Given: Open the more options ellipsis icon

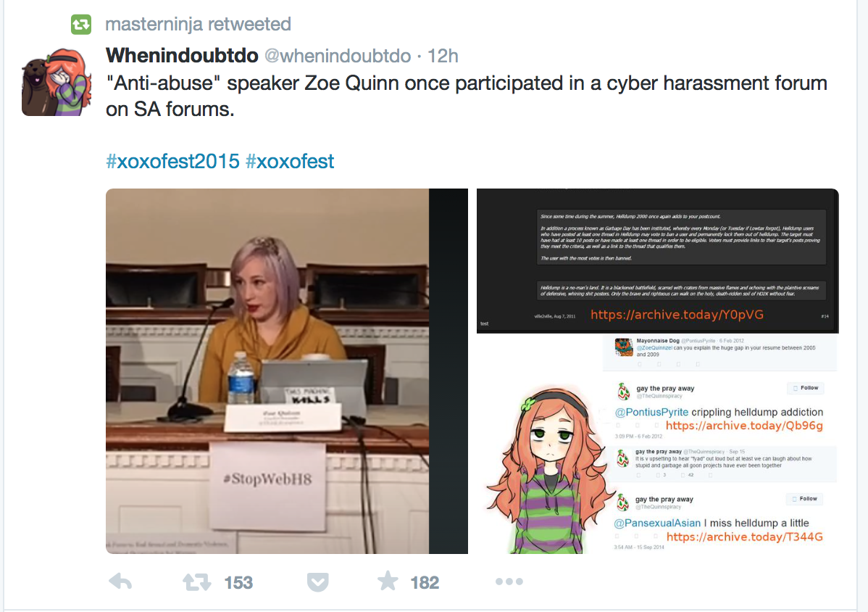Looking at the screenshot, I should coord(509,582).
